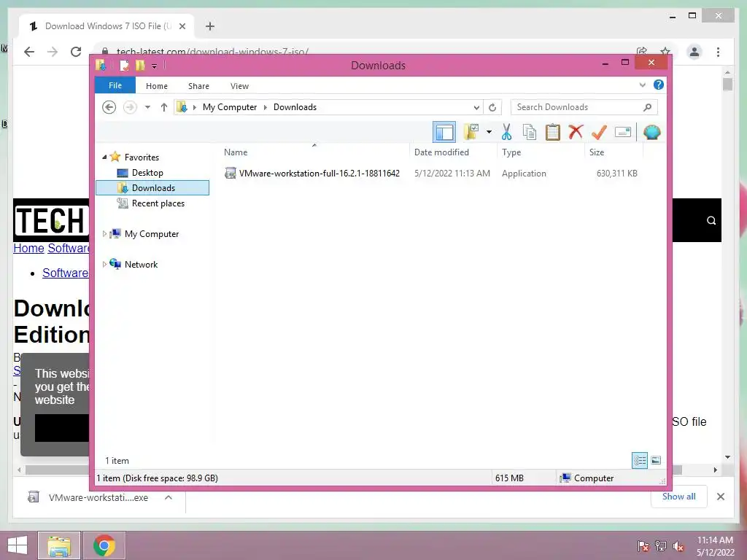Toggle the preview pane layout button
747x560 pixels.
click(444, 132)
